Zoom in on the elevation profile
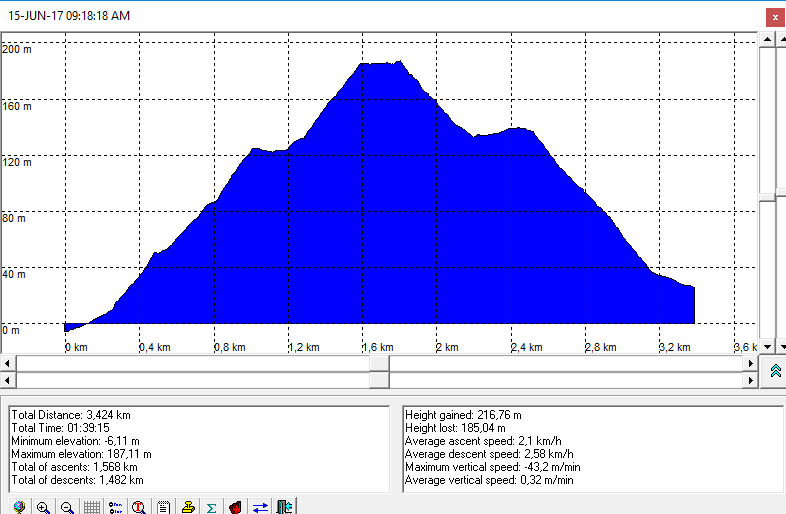 point(43,507)
